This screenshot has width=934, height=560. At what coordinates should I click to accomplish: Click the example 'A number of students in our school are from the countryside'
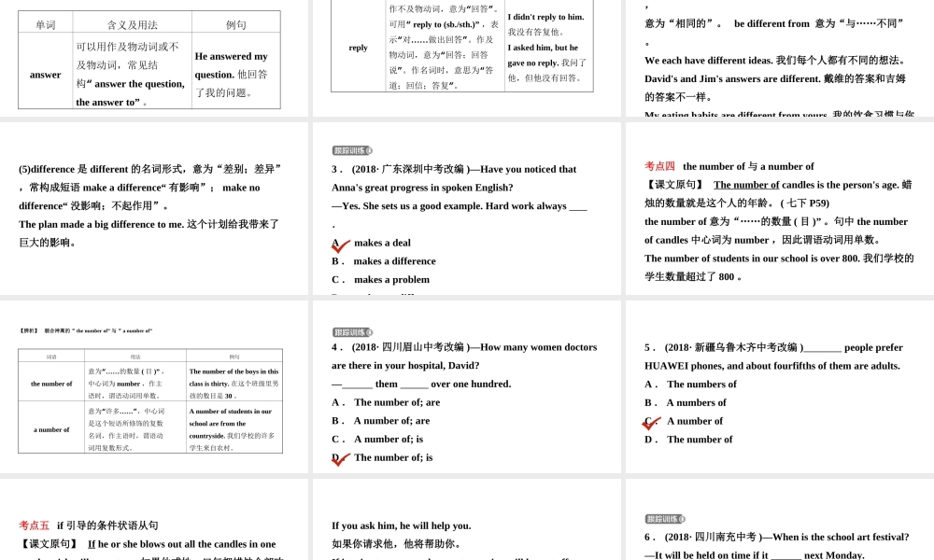coord(231,423)
